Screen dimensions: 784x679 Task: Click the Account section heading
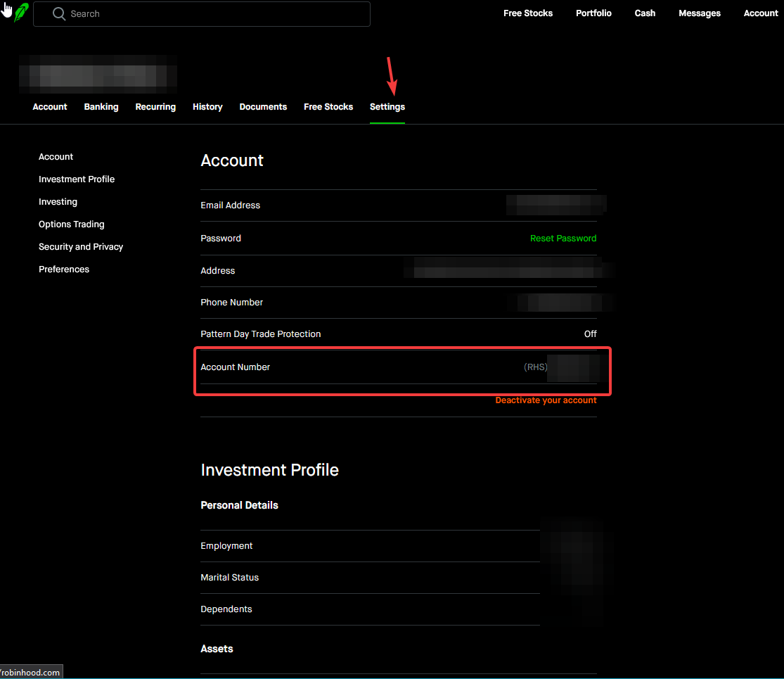[232, 160]
